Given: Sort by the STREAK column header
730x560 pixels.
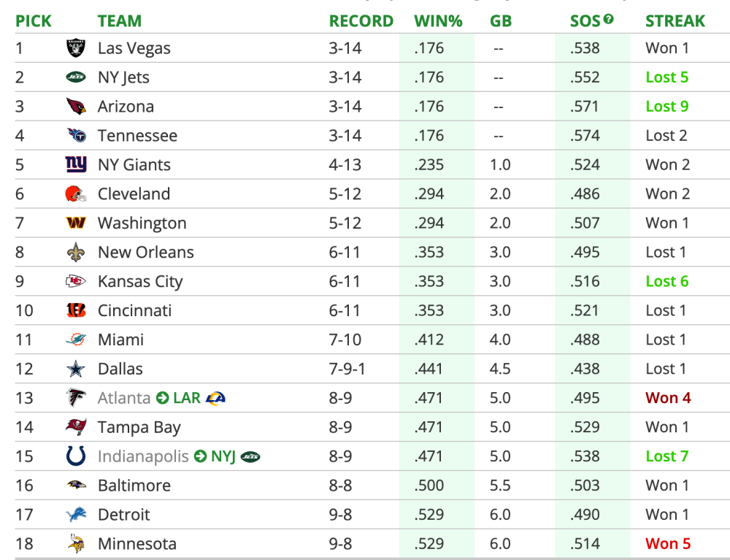Looking at the screenshot, I should [x=675, y=21].
